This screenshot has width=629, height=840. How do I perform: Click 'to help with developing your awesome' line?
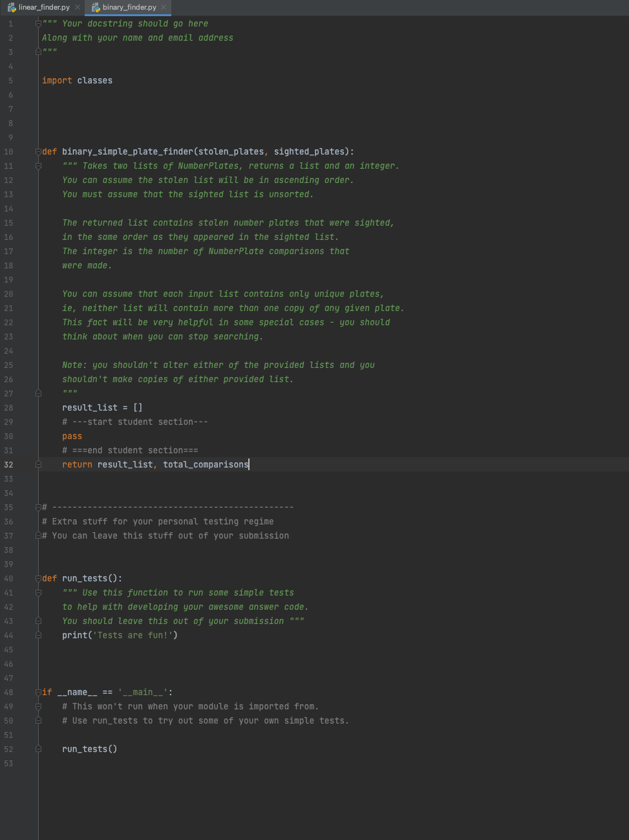pyautogui.click(x=186, y=607)
